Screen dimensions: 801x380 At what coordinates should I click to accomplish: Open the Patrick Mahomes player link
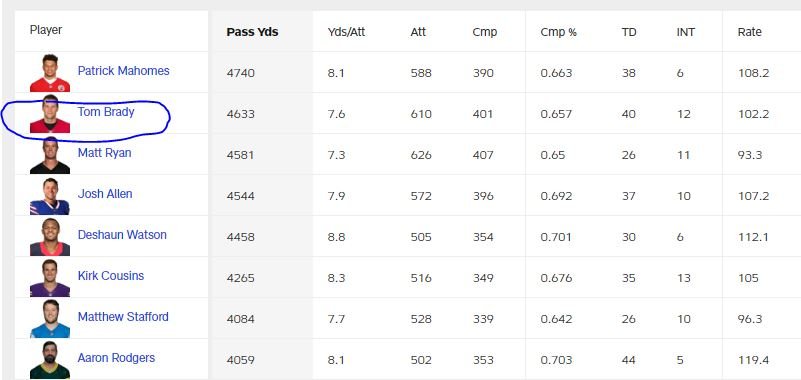(123, 70)
